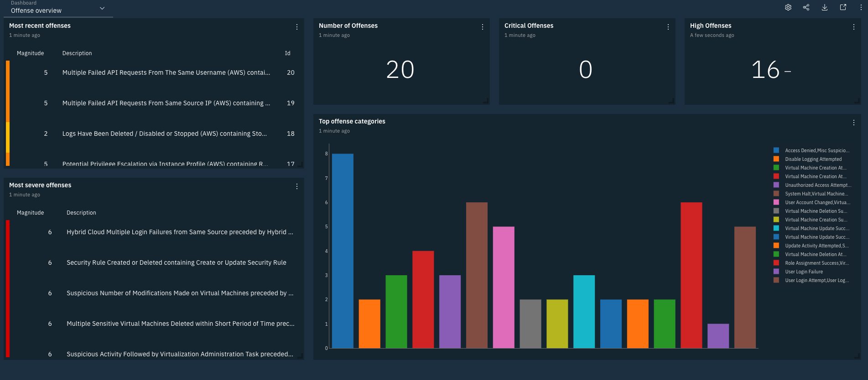Viewport: 868px width, 380px height.
Task: Click 'User Account Changed,Virtua...' legend entry
Action: coord(817,202)
